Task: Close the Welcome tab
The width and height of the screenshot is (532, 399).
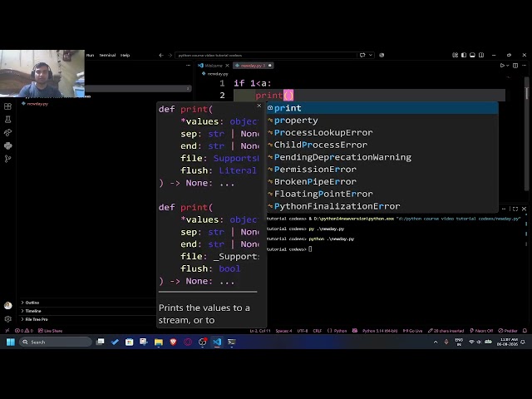Action: coord(227,66)
